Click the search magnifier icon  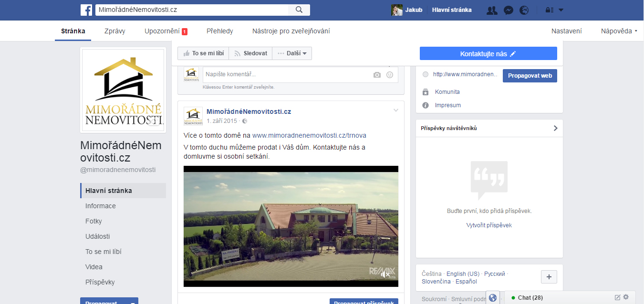299,10
